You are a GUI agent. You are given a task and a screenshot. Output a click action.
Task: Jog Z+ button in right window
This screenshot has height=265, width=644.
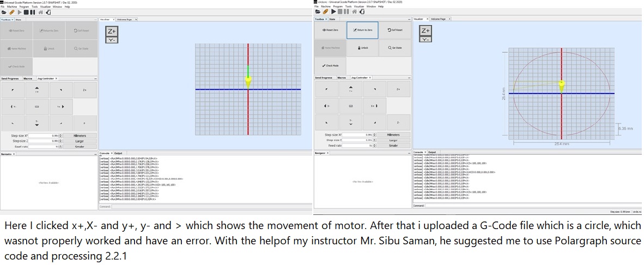(398, 89)
